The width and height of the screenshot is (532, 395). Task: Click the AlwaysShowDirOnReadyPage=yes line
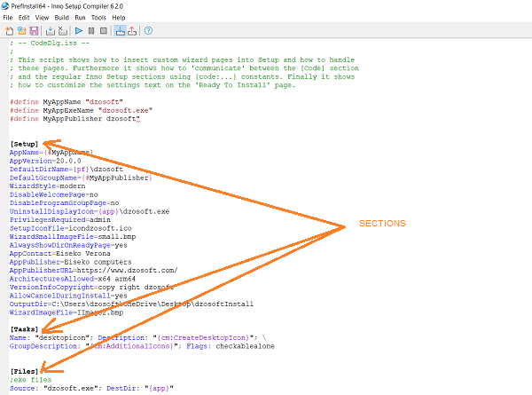click(x=68, y=245)
